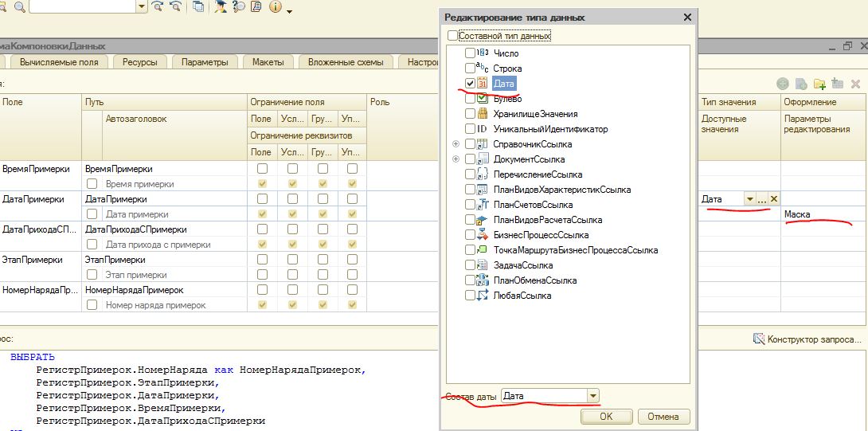Switch to the Макеты tab
This screenshot has height=431, width=868.
coord(268,62)
